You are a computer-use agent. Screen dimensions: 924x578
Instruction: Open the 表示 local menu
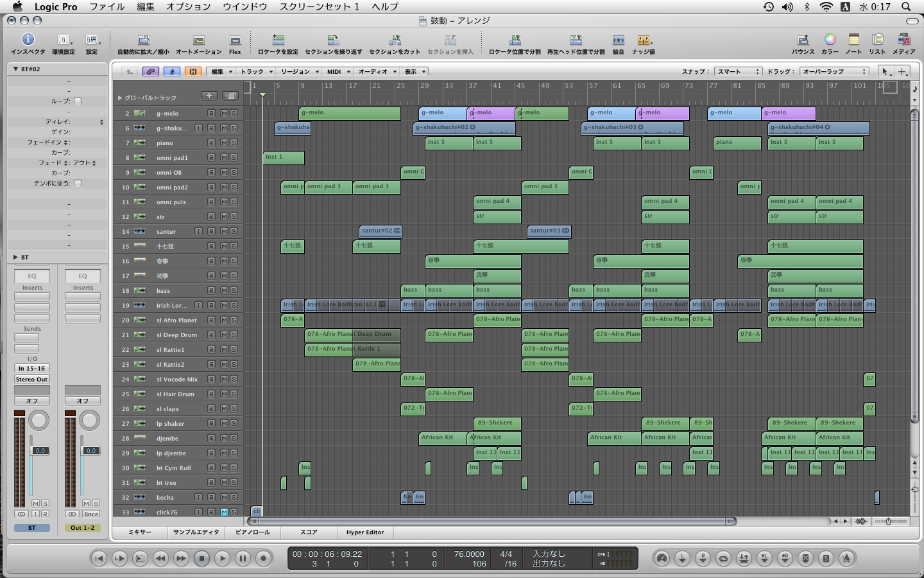click(415, 72)
